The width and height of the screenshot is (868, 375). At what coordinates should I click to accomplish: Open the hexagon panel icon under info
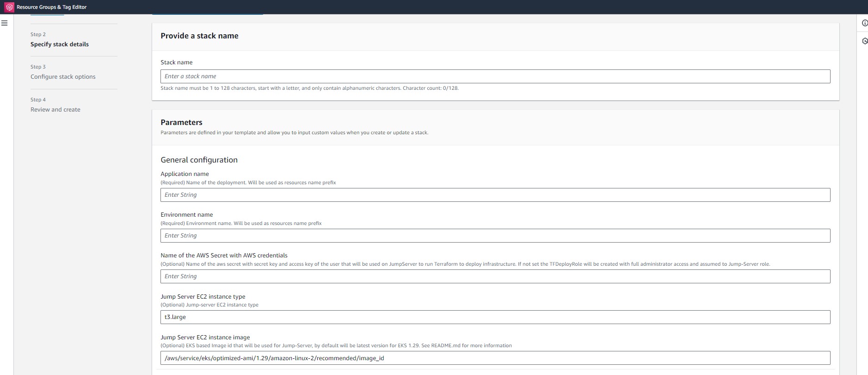click(865, 41)
